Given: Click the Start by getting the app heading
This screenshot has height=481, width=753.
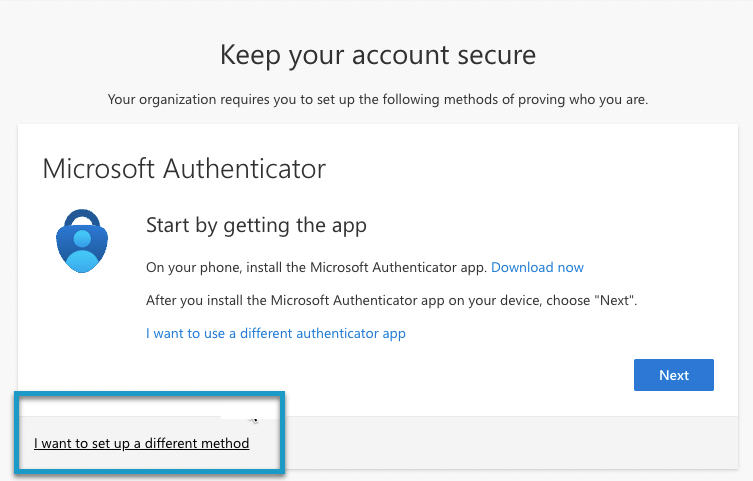Looking at the screenshot, I should point(256,225).
